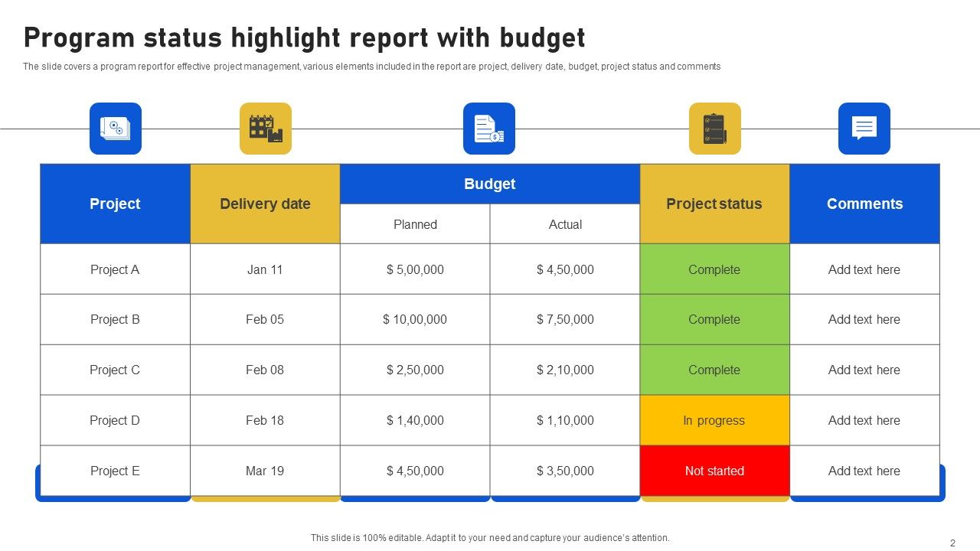Screen dimensions: 980x551
Task: Click planned budget $ 2,50,000
Action: coord(415,370)
